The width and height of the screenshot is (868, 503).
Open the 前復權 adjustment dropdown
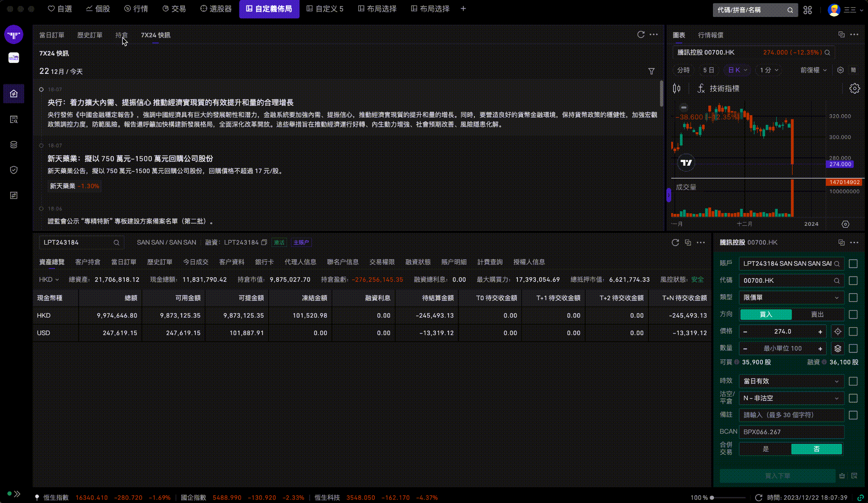(813, 70)
